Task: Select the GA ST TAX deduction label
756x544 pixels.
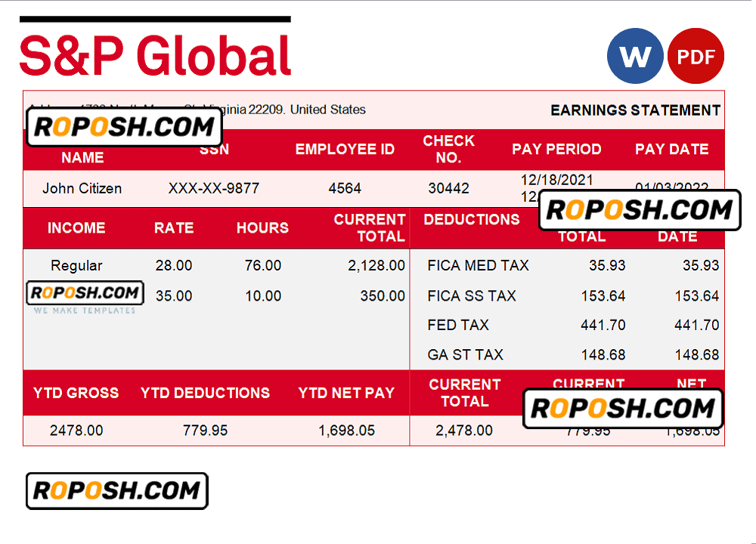Action: click(465, 354)
